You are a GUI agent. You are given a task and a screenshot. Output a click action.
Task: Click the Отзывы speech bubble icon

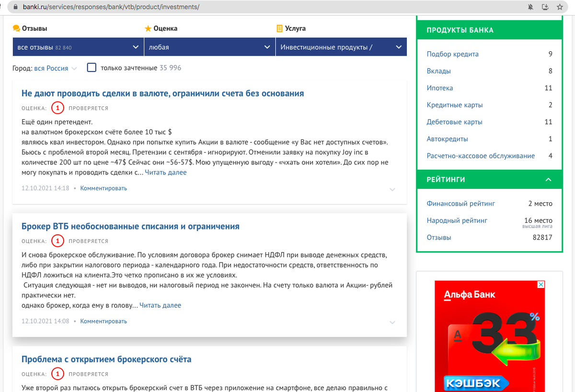click(16, 28)
